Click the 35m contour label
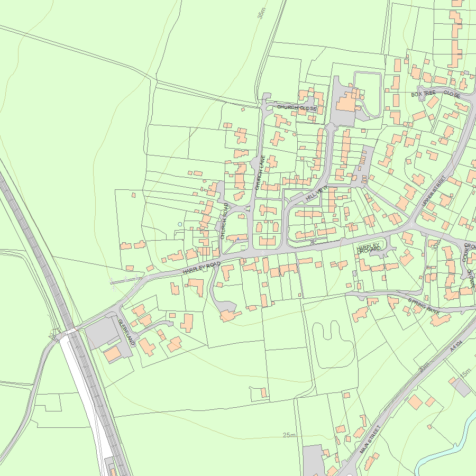The image size is (476, 476). [x=261, y=13]
